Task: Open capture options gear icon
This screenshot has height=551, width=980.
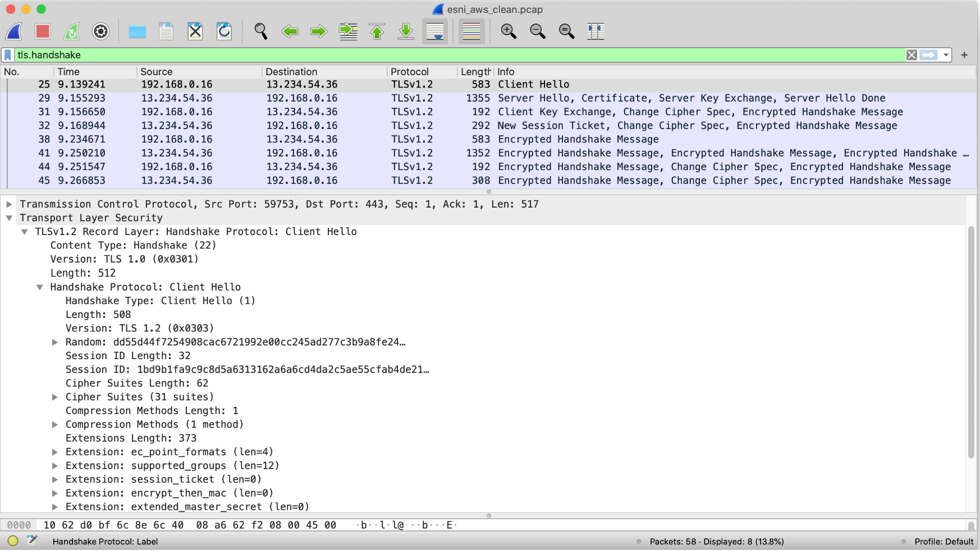Action: (x=100, y=31)
